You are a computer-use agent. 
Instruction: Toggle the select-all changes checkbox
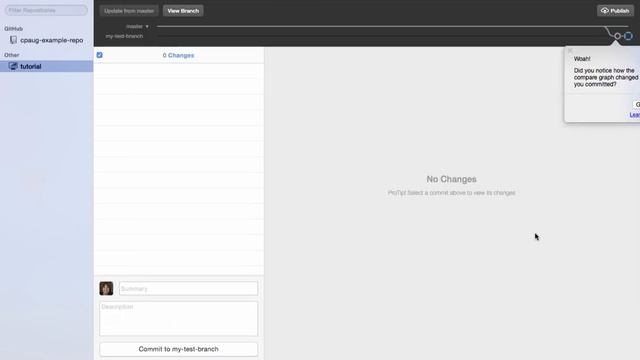coord(100,55)
